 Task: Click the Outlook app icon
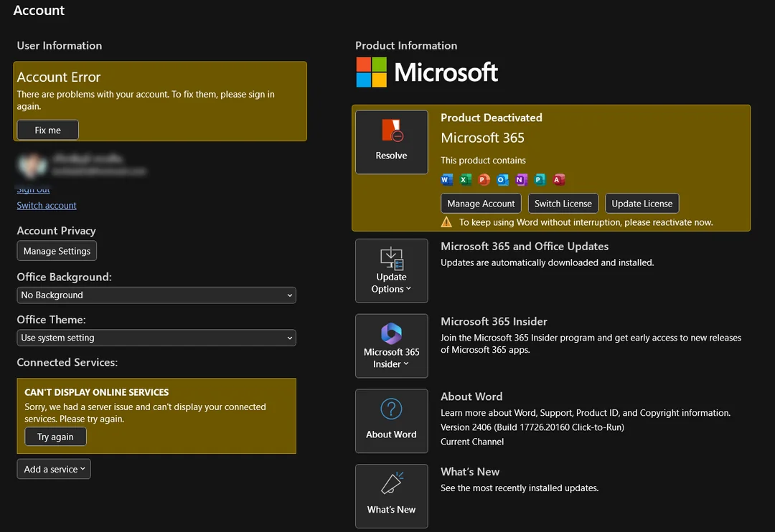click(502, 180)
